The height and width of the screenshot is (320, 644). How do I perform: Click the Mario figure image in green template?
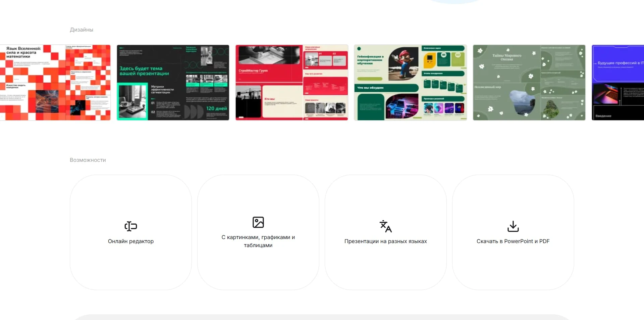[x=404, y=63]
